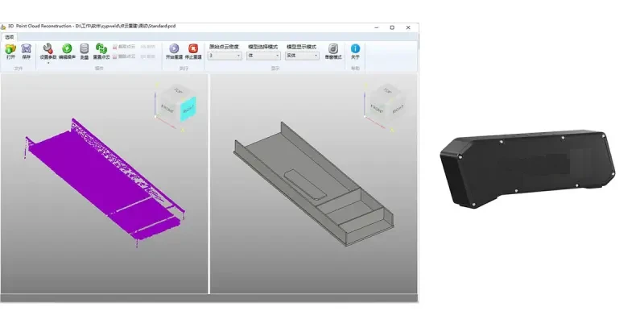
Task: Select the 选项 ribbon tab
Action: [x=9, y=37]
